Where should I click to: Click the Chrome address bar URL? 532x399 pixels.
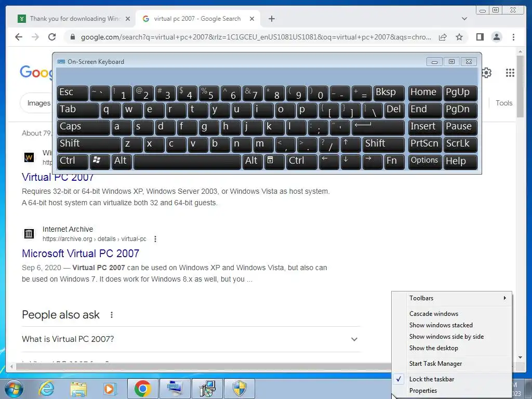point(256,37)
